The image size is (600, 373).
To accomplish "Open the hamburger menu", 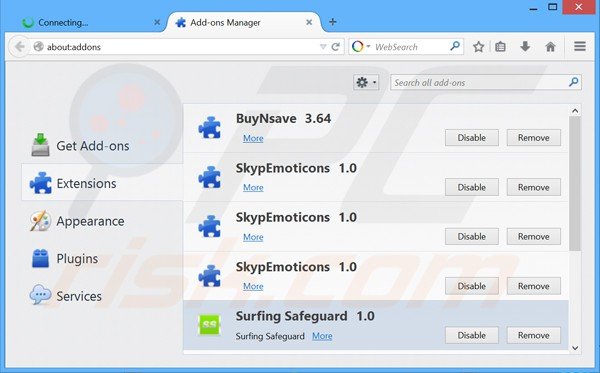I will [x=580, y=46].
